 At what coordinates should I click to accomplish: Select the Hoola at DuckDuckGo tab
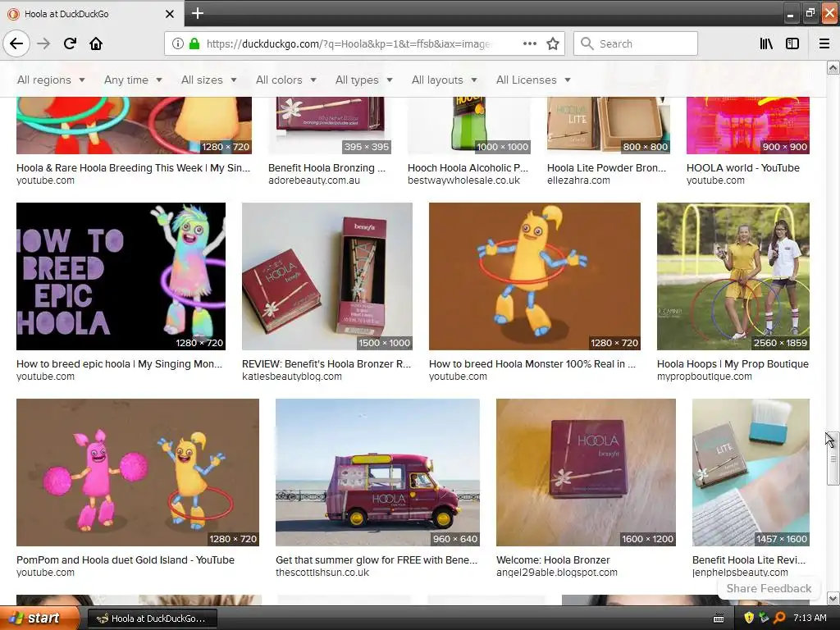click(91, 14)
